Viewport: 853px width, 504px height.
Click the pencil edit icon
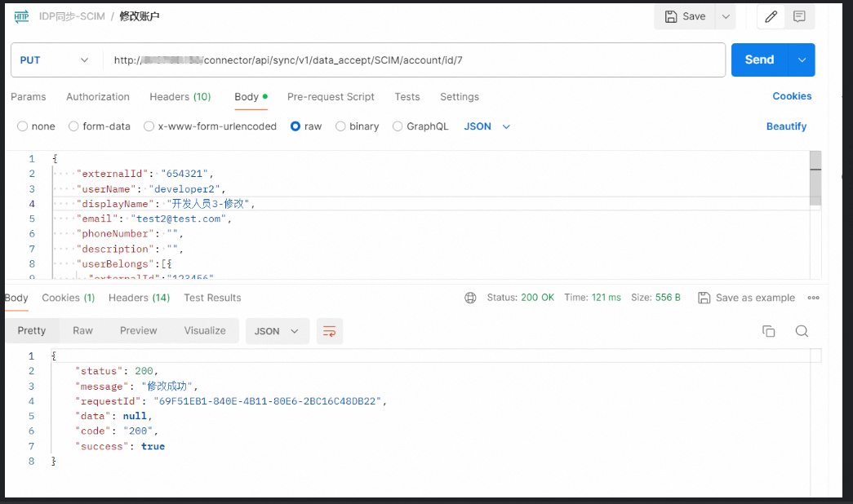click(771, 16)
